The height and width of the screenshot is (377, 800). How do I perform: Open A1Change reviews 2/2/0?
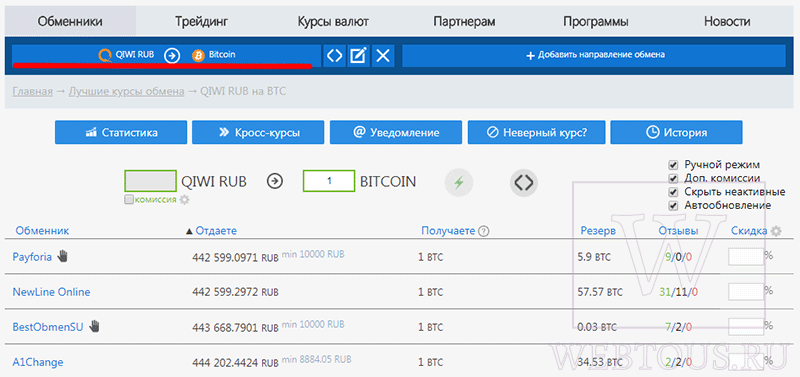(x=679, y=362)
